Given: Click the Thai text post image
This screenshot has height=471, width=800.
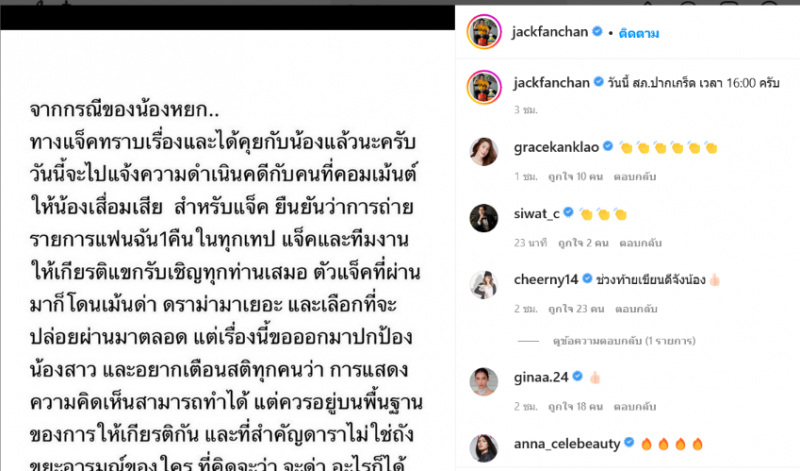Looking at the screenshot, I should point(228,250).
